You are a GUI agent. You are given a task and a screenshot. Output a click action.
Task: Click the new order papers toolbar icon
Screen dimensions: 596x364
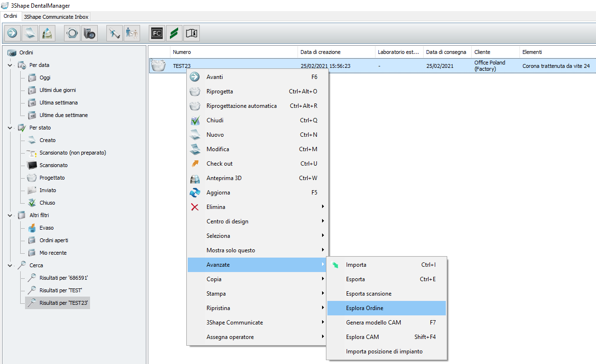click(x=30, y=33)
